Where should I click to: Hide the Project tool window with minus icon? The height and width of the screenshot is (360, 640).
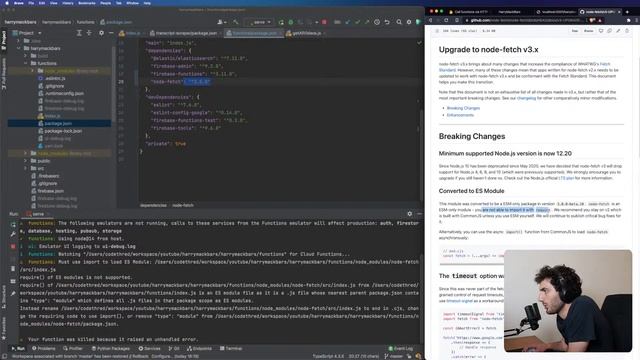tap(111, 33)
